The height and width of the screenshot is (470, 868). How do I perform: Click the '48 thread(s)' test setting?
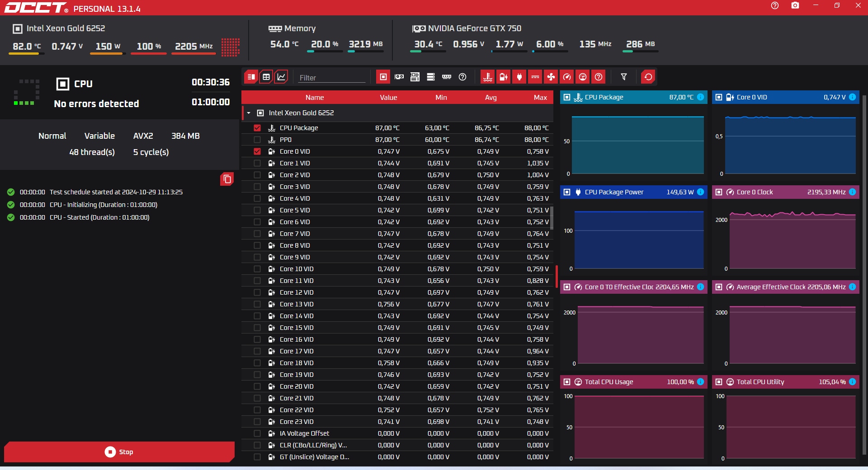click(92, 152)
